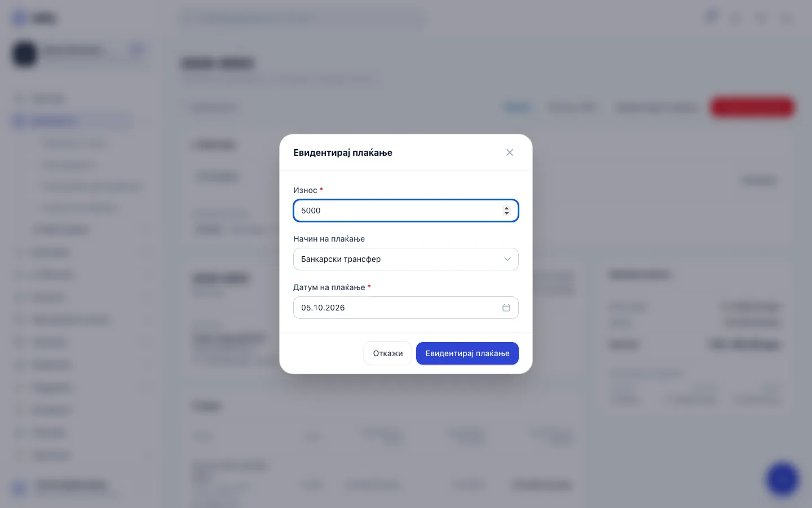This screenshot has width=812, height=508.
Task: Decrease the Износ value with down arrow
Action: pos(506,213)
